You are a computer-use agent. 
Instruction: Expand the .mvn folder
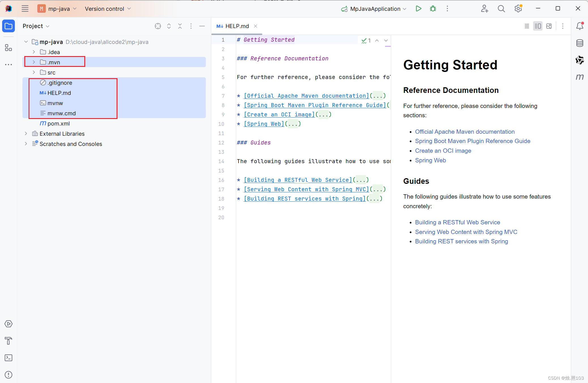click(34, 62)
